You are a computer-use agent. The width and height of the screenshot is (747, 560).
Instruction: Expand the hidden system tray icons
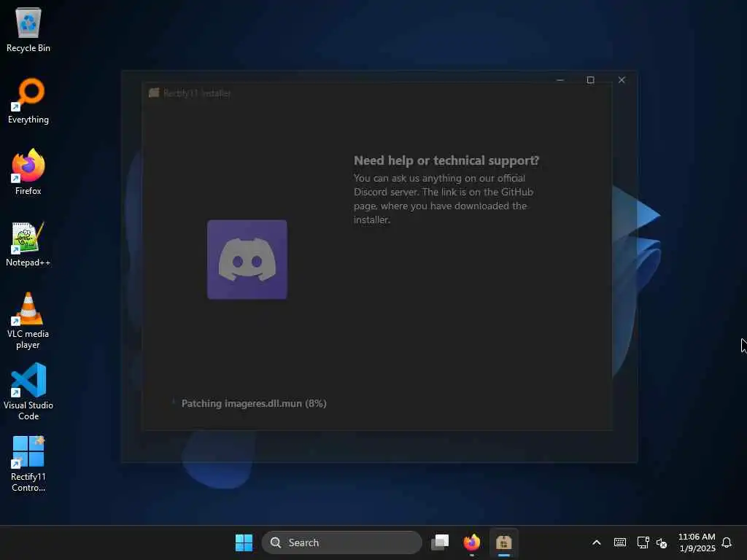click(597, 542)
